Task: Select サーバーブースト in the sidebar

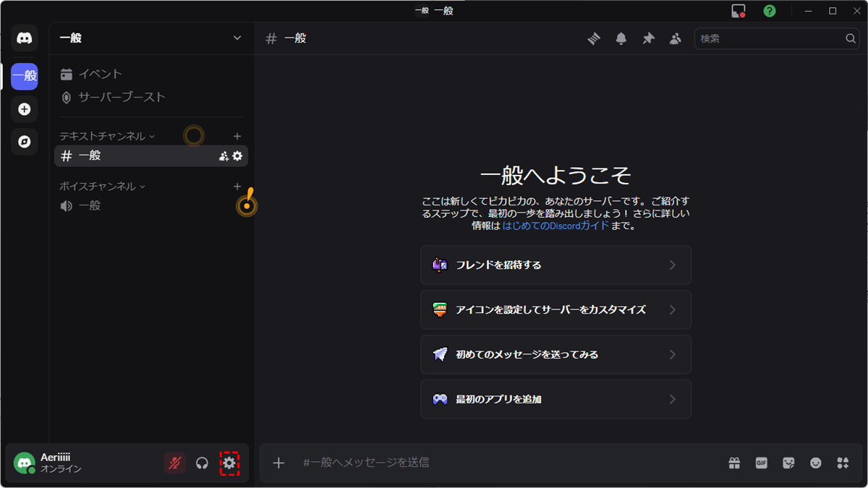Action: 122,97
